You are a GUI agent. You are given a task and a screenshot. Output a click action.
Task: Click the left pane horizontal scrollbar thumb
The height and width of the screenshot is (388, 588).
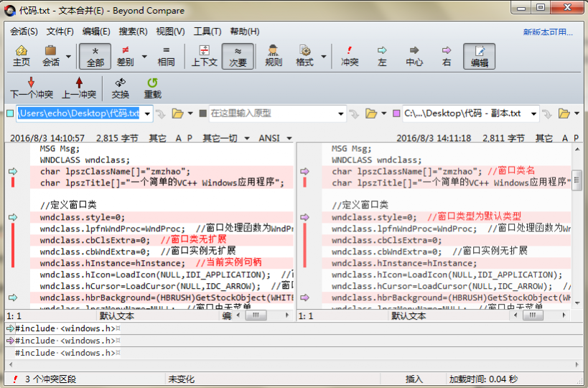tap(256, 315)
